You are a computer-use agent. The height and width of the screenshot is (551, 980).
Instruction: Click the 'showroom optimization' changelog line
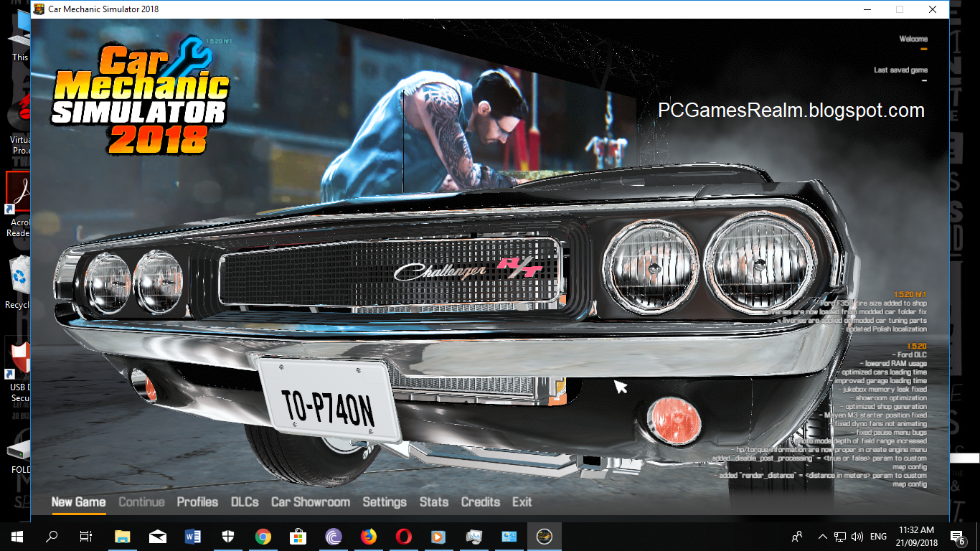coord(887,398)
